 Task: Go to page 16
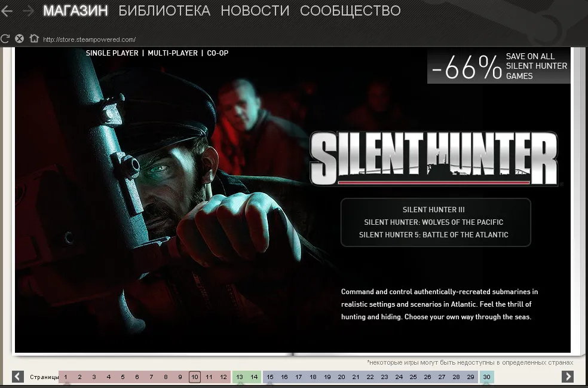[x=284, y=377]
